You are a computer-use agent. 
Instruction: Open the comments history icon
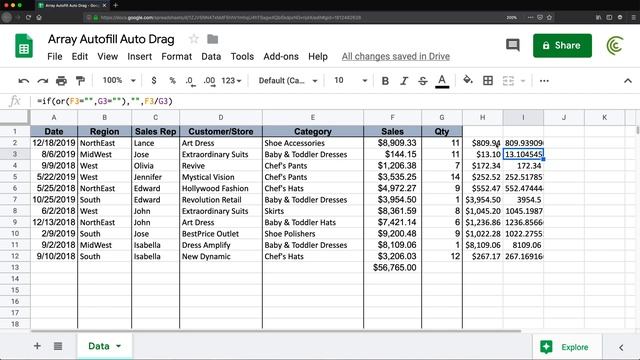513,45
